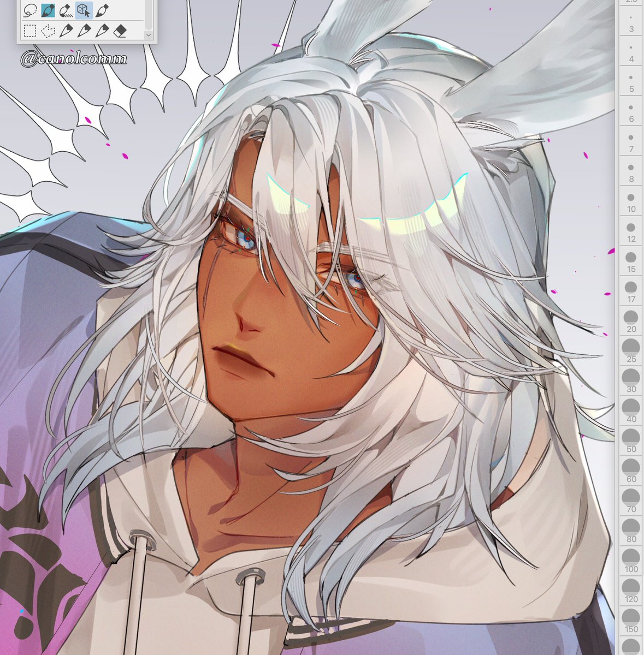Click the tool palette vertical scrollbar

click(148, 15)
